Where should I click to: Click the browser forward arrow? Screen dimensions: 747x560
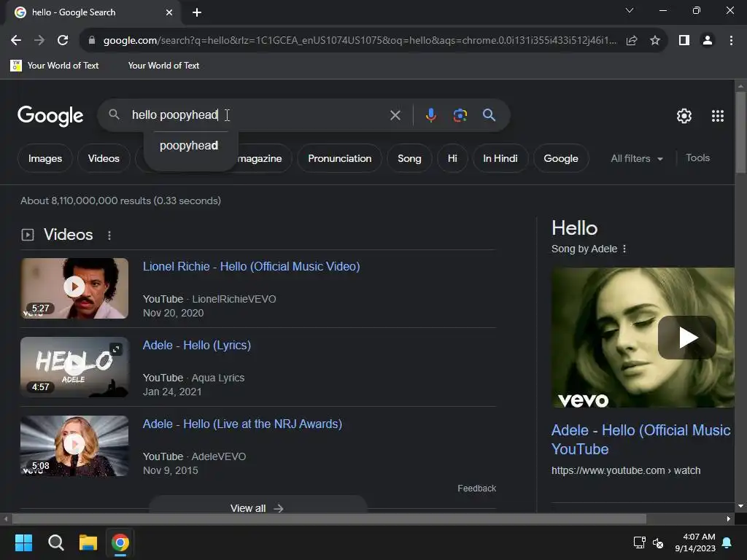point(39,41)
